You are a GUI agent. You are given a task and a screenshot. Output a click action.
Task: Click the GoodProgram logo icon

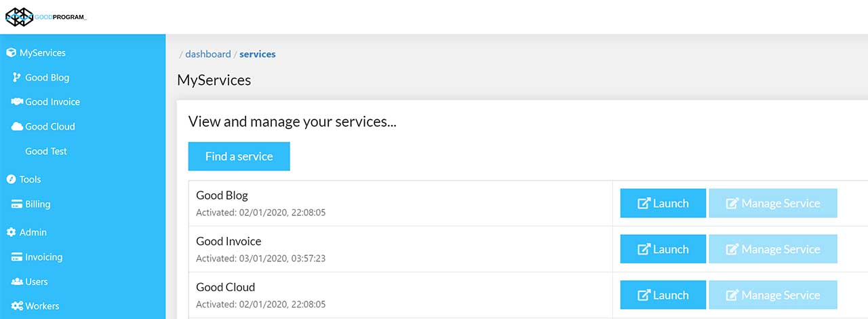coord(19,17)
